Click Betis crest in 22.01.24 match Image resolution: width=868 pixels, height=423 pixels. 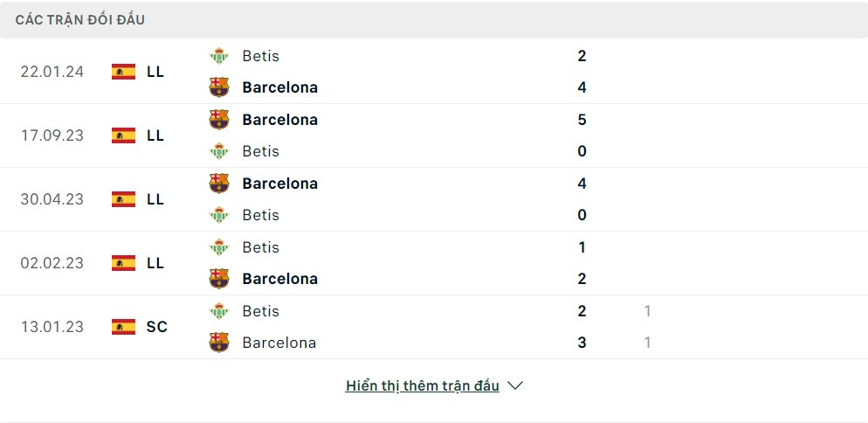pyautogui.click(x=218, y=56)
